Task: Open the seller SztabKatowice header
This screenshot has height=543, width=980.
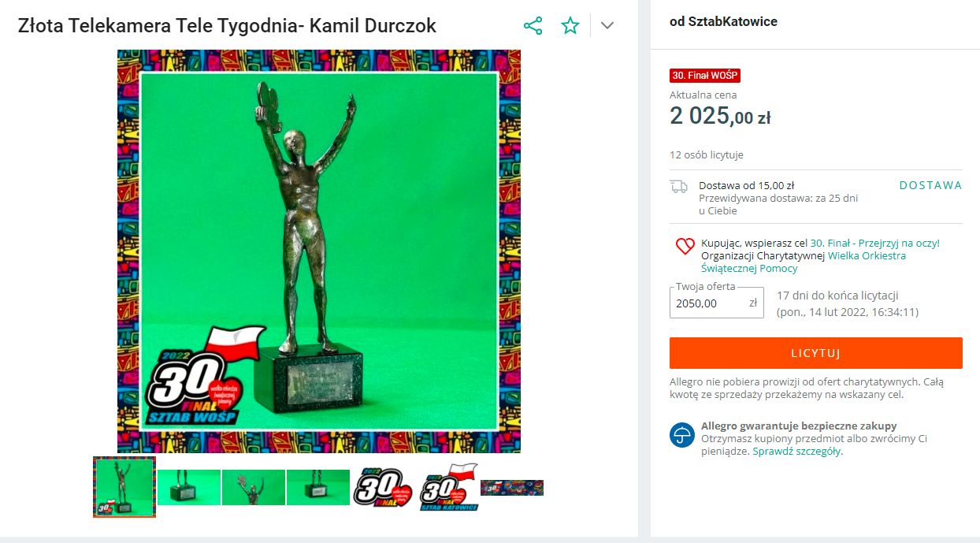Action: pyautogui.click(x=723, y=22)
